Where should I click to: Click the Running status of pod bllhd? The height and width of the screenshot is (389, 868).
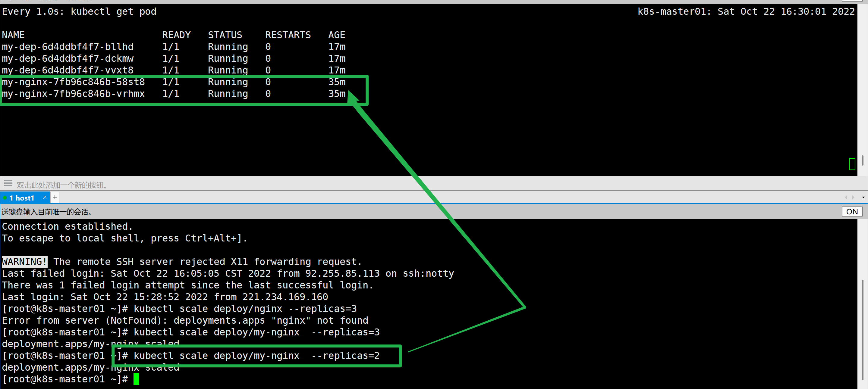pos(228,47)
